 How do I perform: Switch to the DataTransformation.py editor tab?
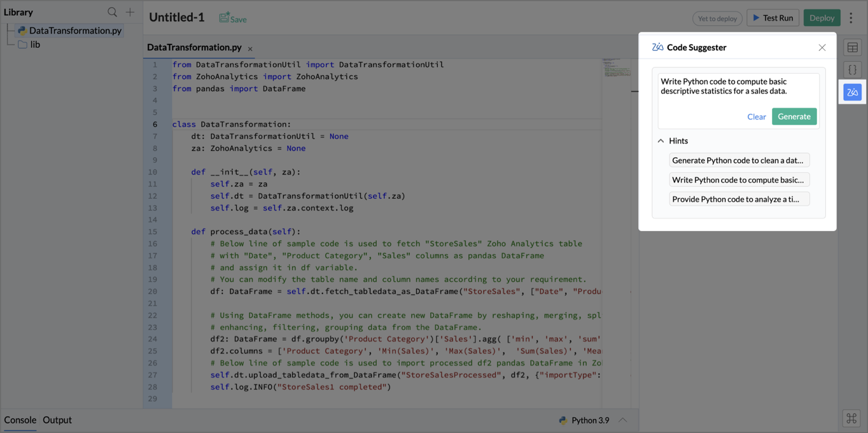coord(194,47)
